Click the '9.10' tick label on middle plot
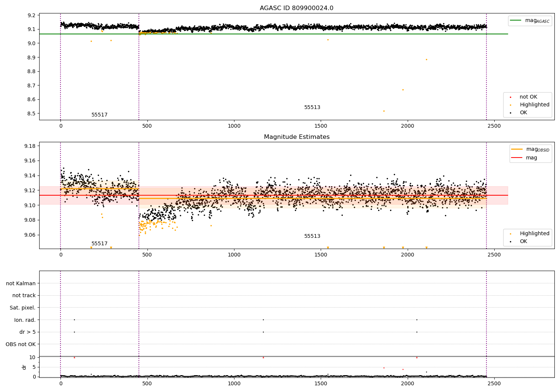 tap(31, 205)
